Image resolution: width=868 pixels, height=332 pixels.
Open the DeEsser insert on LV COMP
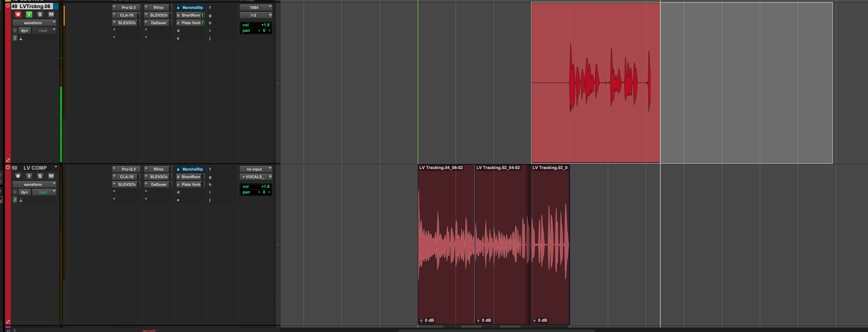(x=158, y=184)
